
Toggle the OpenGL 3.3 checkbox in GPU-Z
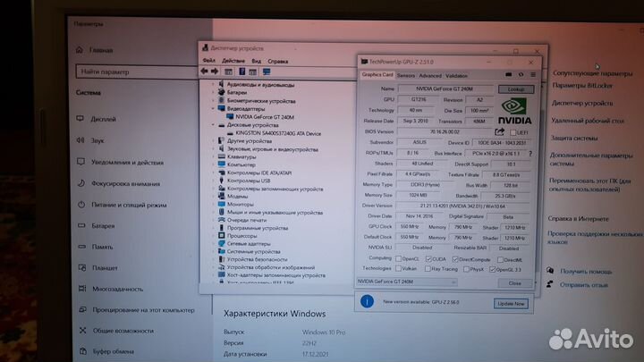[x=492, y=270]
